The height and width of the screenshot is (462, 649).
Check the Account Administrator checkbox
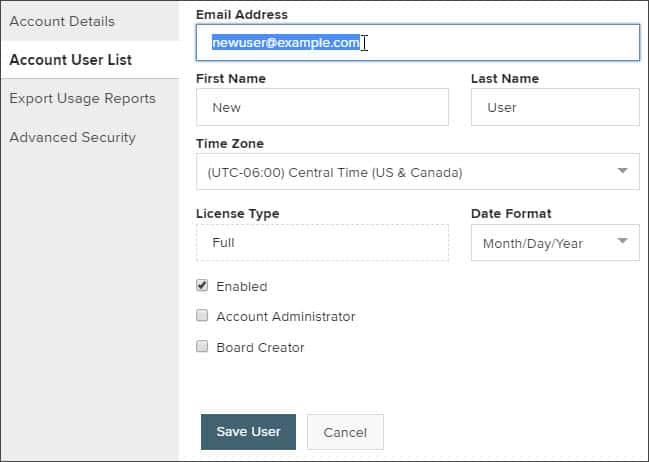click(x=202, y=316)
